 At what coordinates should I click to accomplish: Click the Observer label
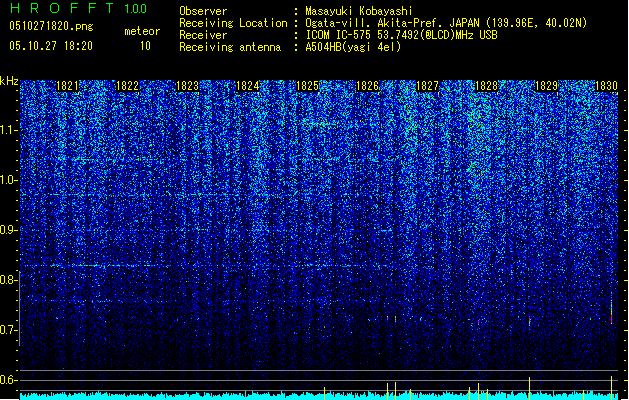click(203, 11)
